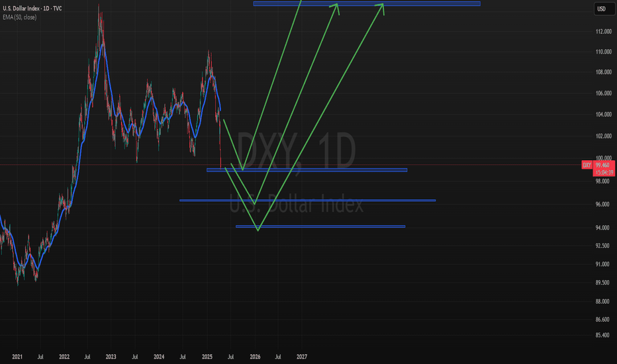
Task: Select the blue target zone rectangle above 112.000
Action: click(x=367, y=3)
